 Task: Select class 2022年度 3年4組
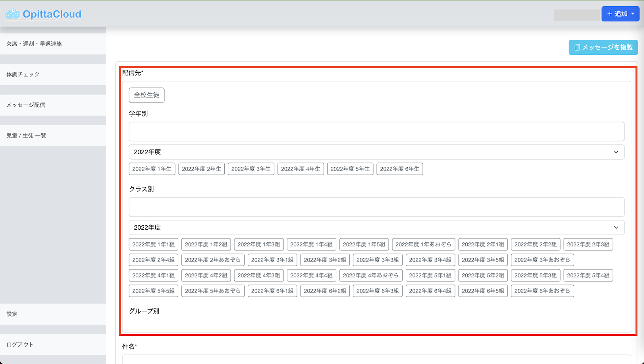click(430, 260)
